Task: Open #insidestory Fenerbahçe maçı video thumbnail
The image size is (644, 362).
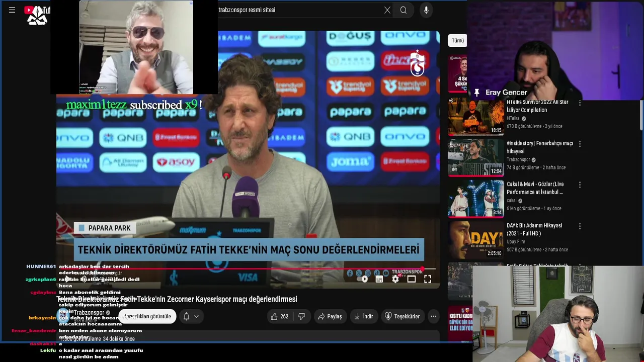Action: click(x=475, y=158)
